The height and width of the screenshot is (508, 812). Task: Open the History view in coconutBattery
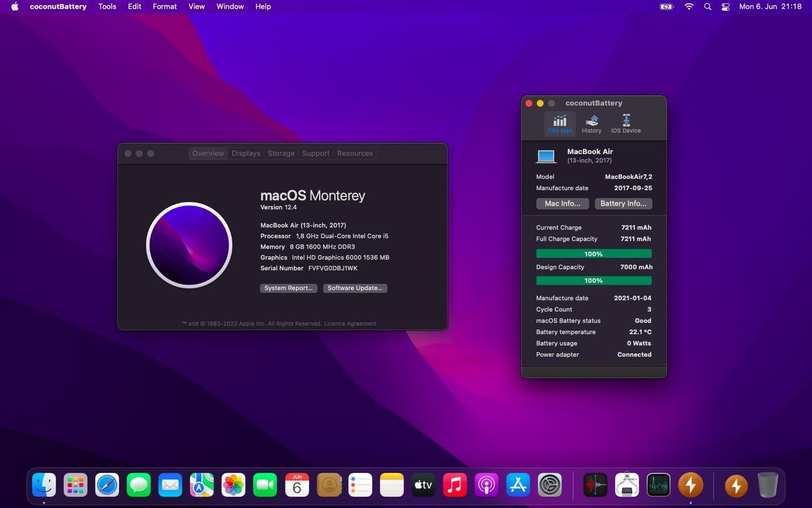(x=592, y=124)
